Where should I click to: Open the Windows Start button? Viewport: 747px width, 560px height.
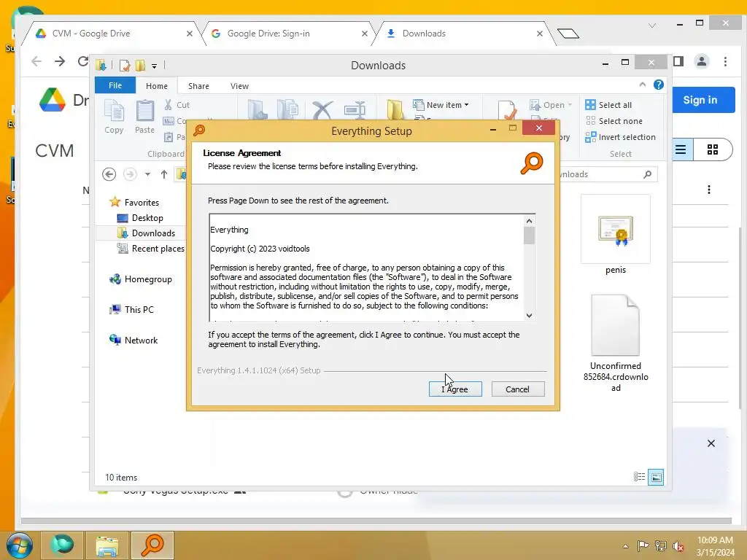20,545
